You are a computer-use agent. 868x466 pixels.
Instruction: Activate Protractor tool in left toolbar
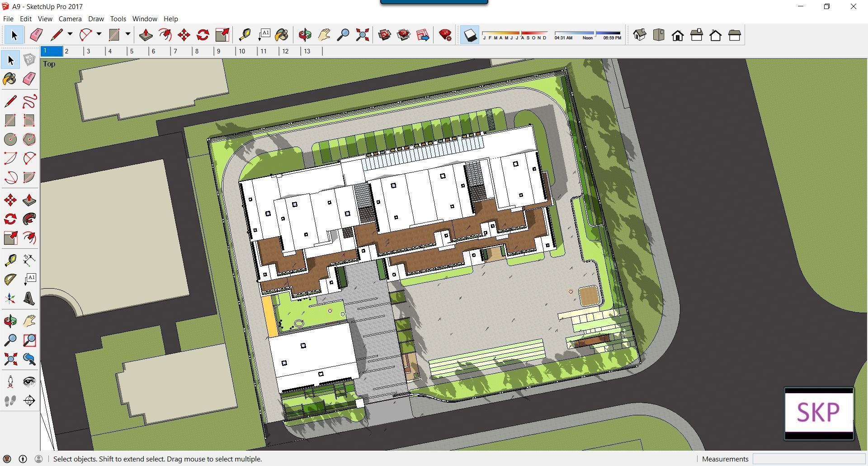tap(10, 279)
